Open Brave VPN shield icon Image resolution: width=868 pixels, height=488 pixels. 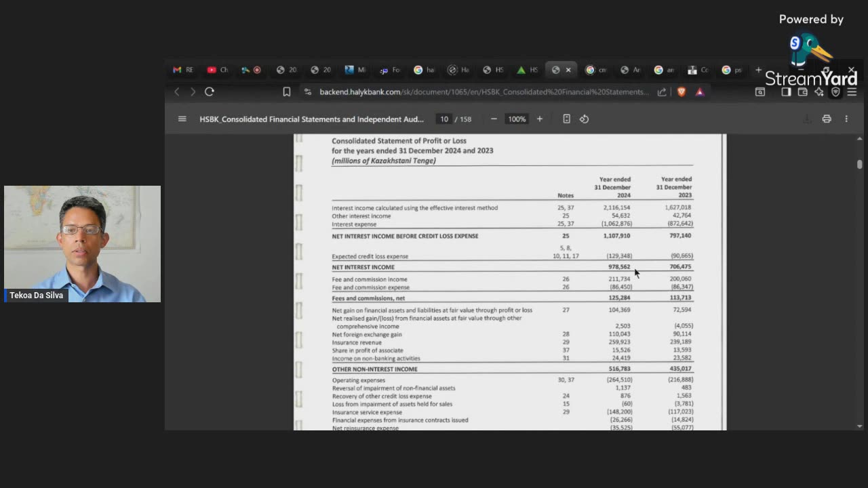click(835, 91)
